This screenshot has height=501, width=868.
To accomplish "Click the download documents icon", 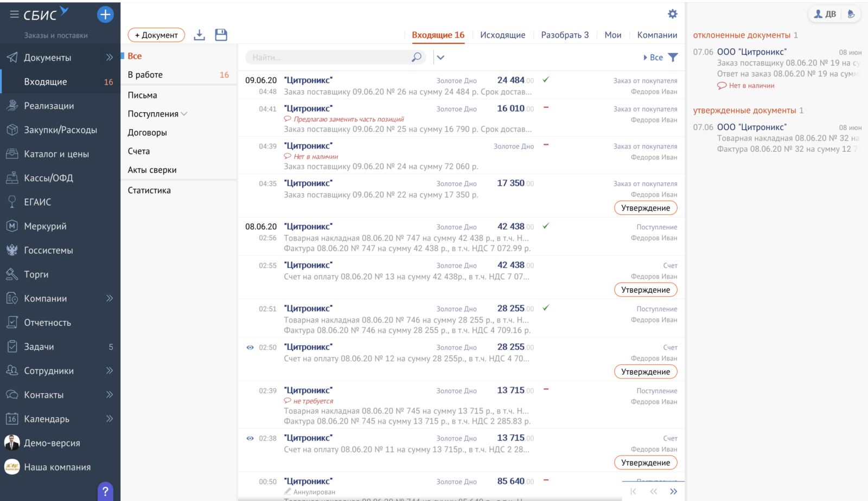I will 199,34.
